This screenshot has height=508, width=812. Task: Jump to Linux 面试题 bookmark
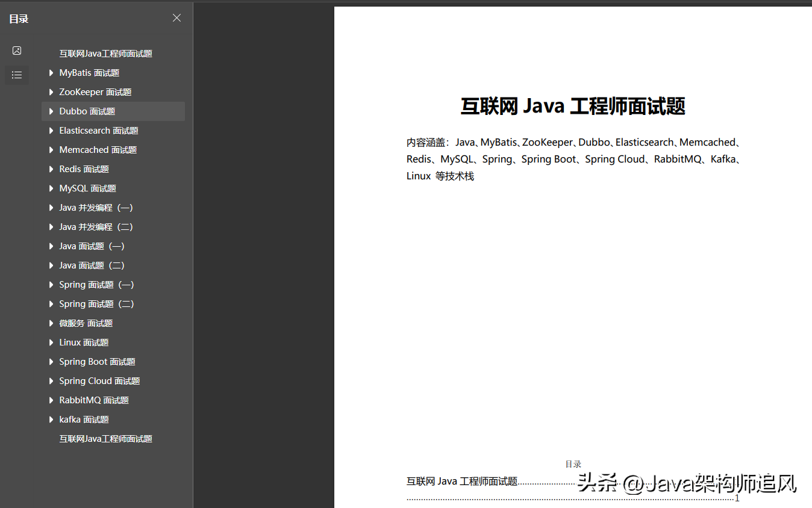pos(84,342)
